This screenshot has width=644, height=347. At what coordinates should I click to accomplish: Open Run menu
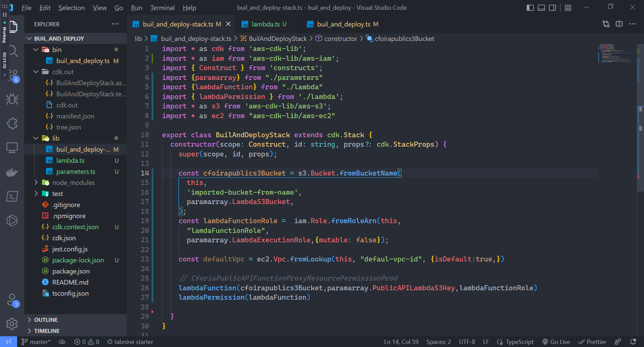tap(137, 8)
